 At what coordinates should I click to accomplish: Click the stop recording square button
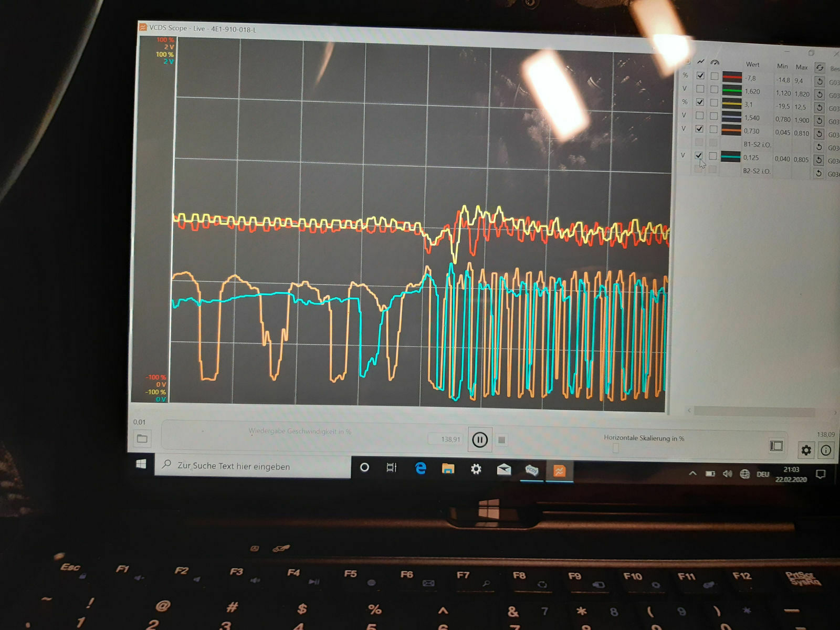point(501,440)
